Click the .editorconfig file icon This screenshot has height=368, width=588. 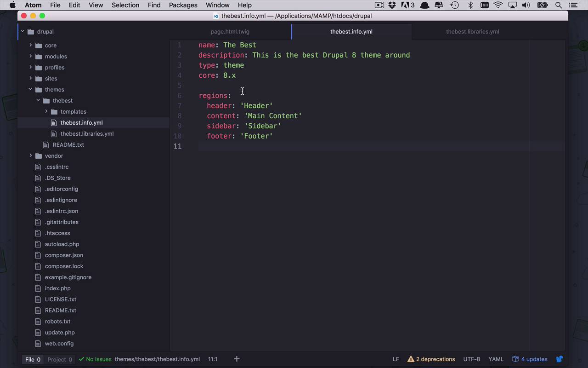39,189
